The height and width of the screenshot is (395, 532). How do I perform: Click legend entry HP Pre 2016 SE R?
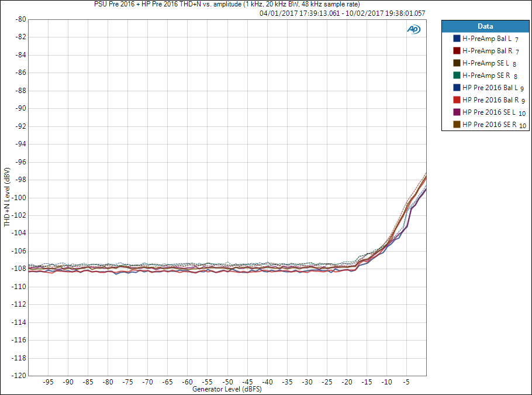point(489,125)
